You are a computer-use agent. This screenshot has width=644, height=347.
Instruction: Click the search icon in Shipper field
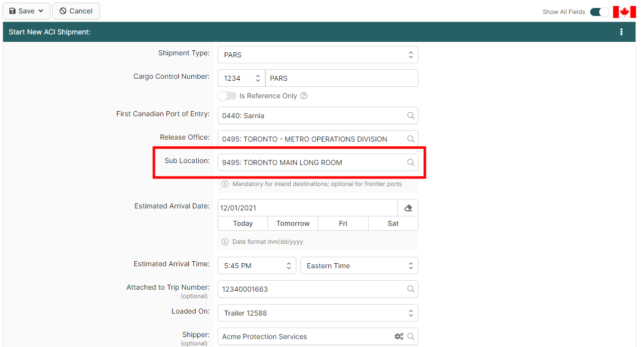[x=411, y=337]
